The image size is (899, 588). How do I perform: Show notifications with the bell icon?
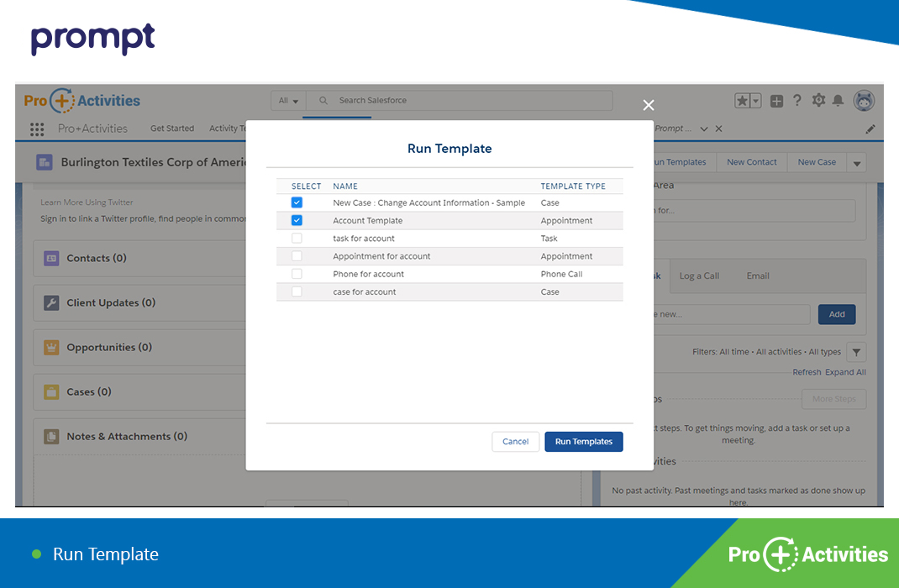(x=838, y=101)
